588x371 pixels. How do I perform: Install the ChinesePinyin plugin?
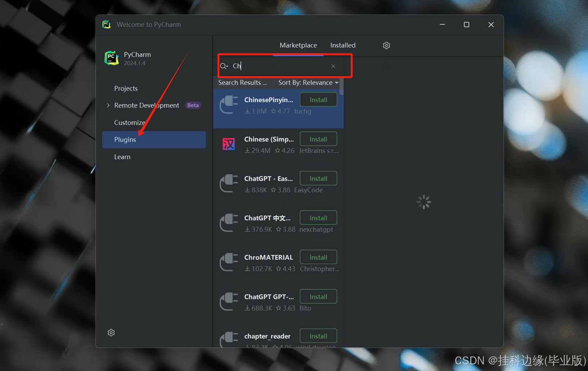(x=318, y=100)
